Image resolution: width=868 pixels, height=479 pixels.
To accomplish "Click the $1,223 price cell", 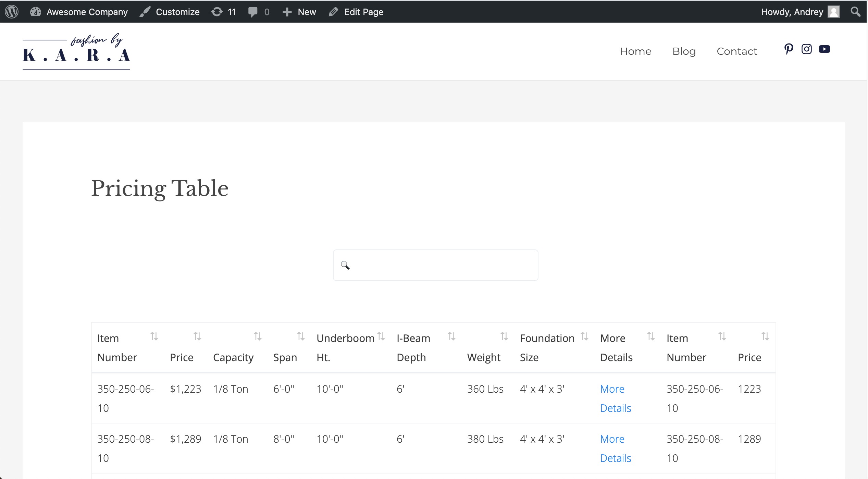I will (186, 389).
